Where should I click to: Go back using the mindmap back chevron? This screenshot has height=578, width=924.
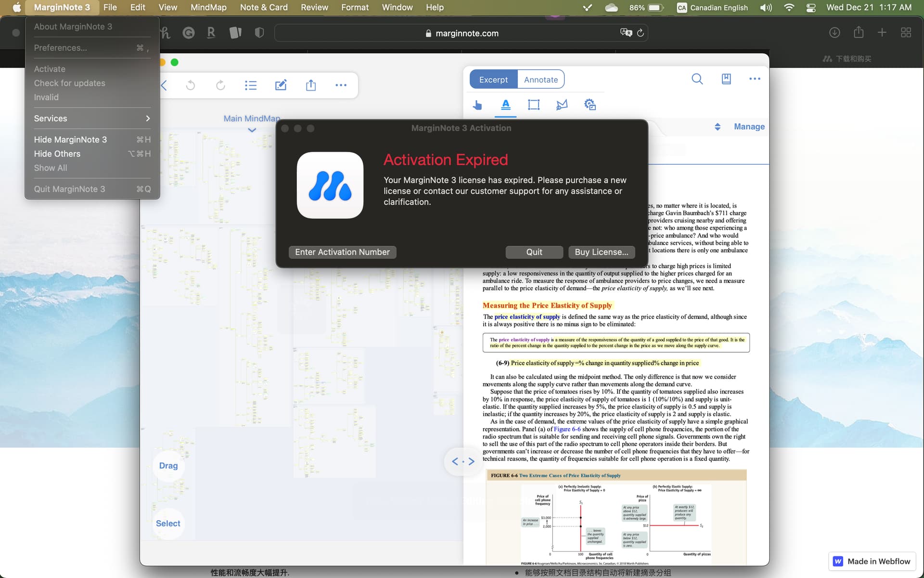click(x=164, y=85)
